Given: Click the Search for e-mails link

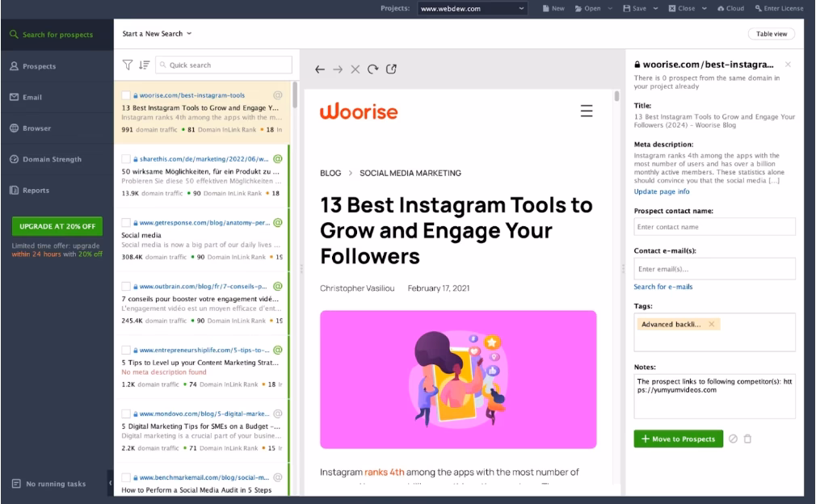Looking at the screenshot, I should [662, 287].
